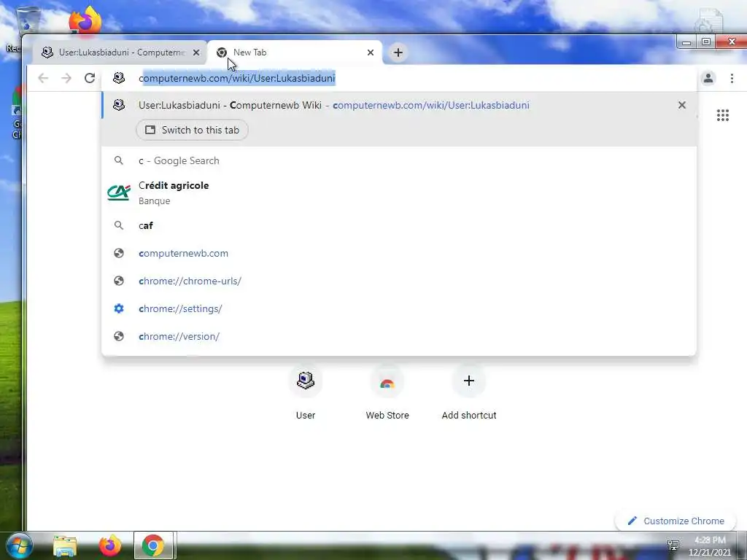747x560 pixels.
Task: Open the computernewb.com suggestion
Action: pyautogui.click(x=399, y=253)
